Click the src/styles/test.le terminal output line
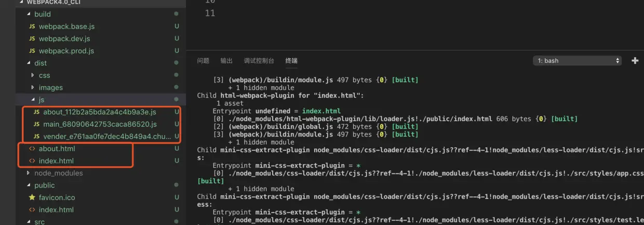Screen dimensions: 644x225 coord(428,220)
